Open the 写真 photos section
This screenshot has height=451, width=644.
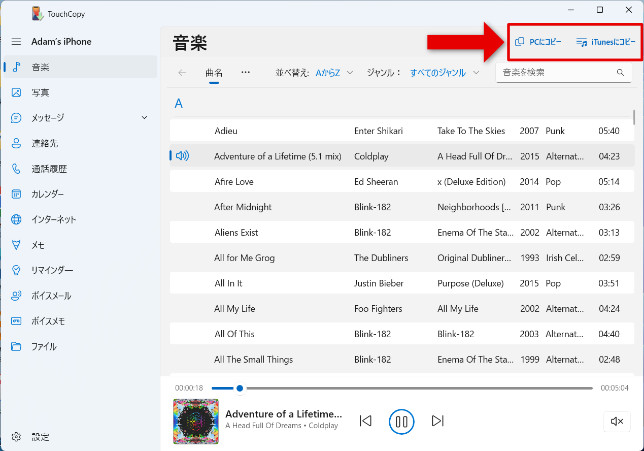pyautogui.click(x=80, y=92)
